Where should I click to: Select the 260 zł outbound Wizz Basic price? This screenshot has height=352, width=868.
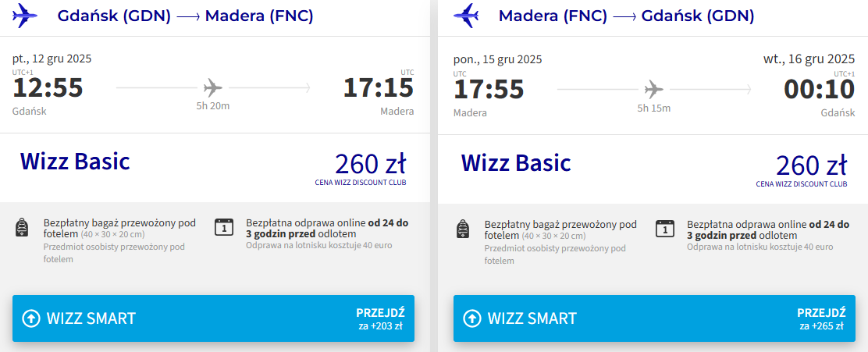coord(370,165)
